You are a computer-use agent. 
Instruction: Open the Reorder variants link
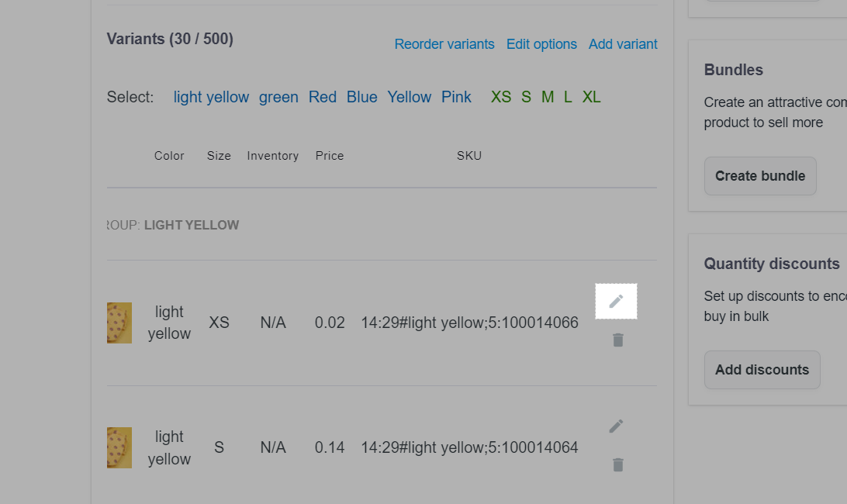click(x=444, y=44)
